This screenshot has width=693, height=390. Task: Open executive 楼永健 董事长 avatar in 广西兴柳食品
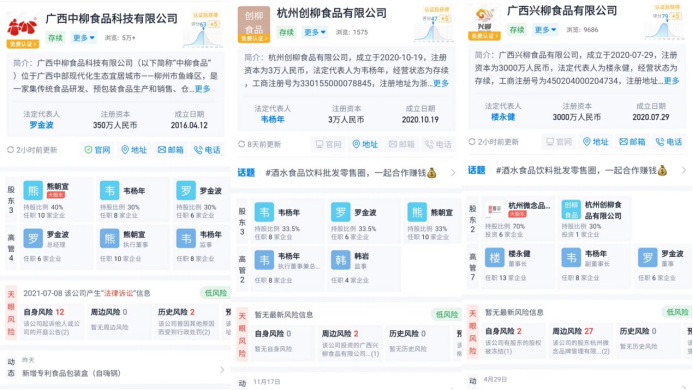tap(495, 258)
